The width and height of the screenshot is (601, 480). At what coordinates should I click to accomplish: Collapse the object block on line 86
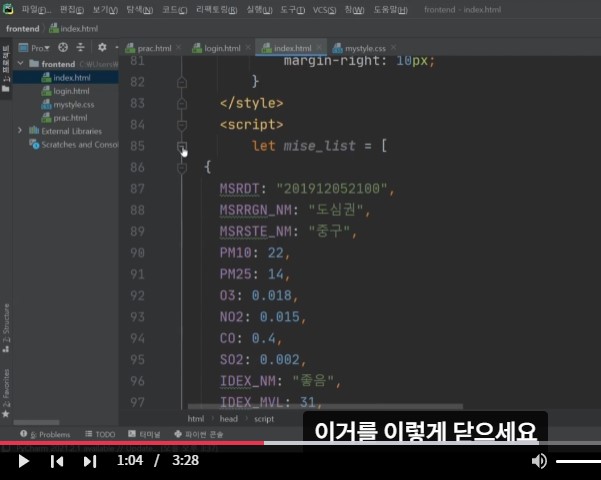(x=182, y=168)
